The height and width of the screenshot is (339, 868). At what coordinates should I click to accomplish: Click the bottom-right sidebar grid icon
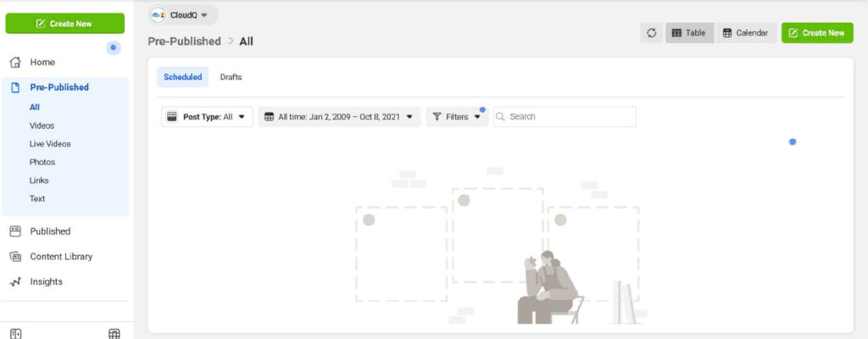(114, 333)
